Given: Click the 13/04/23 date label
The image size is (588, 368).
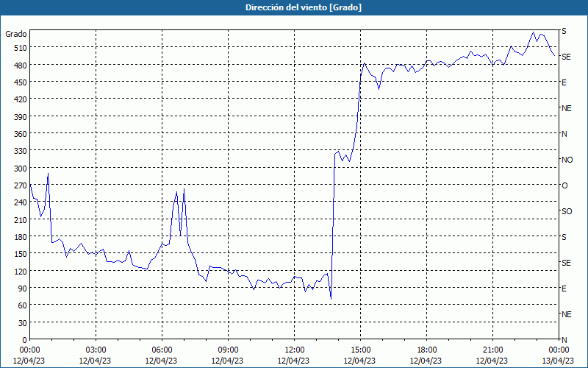Looking at the screenshot, I should (x=559, y=361).
